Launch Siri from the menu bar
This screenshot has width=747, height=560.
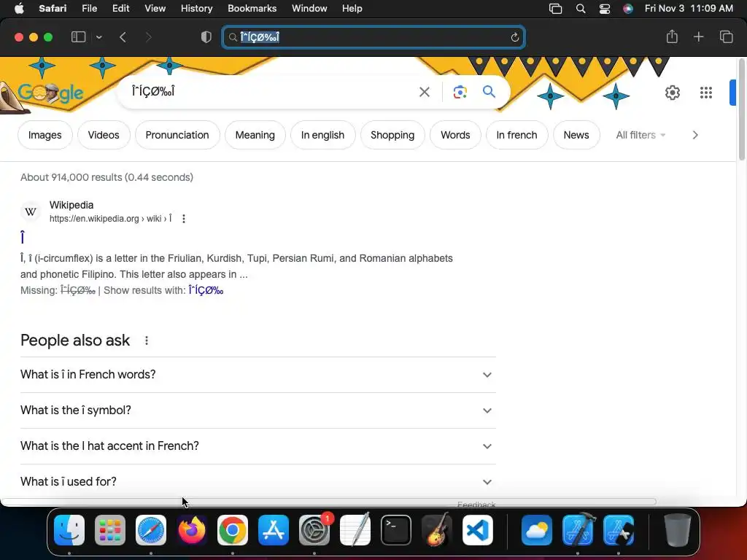(628, 9)
